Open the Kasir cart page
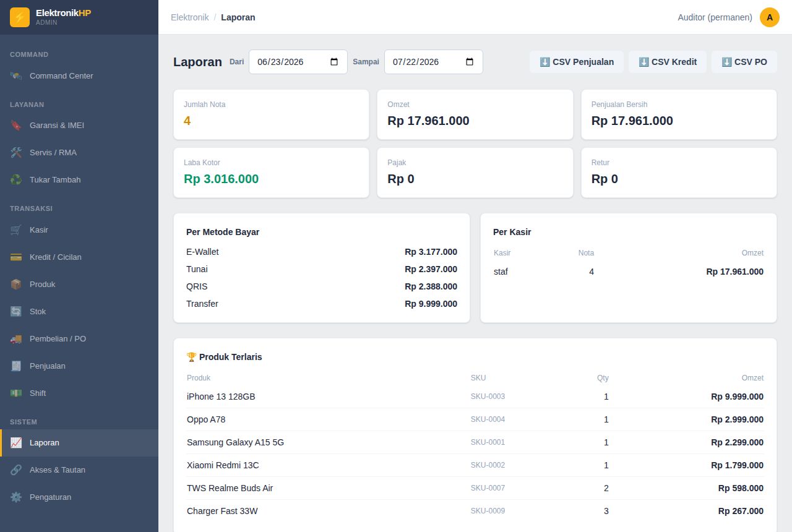The width and height of the screenshot is (792, 532). pyautogui.click(x=79, y=230)
